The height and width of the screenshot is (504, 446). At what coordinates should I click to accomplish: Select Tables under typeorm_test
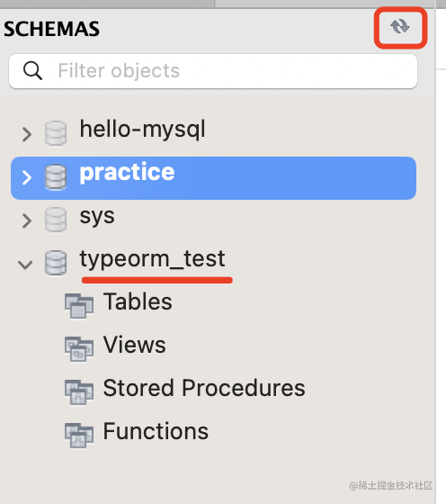tap(138, 301)
